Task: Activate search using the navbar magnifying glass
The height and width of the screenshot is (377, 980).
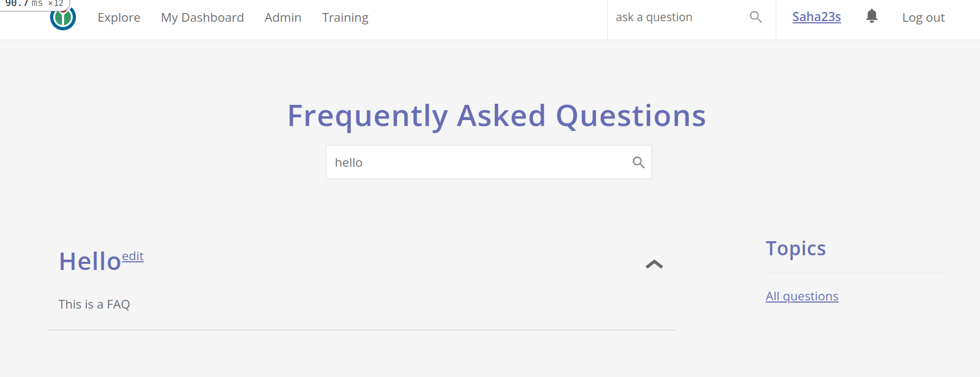Action: pyautogui.click(x=755, y=17)
